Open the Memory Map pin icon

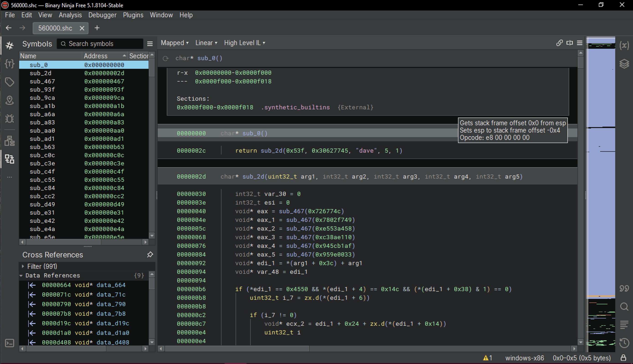[x=10, y=100]
